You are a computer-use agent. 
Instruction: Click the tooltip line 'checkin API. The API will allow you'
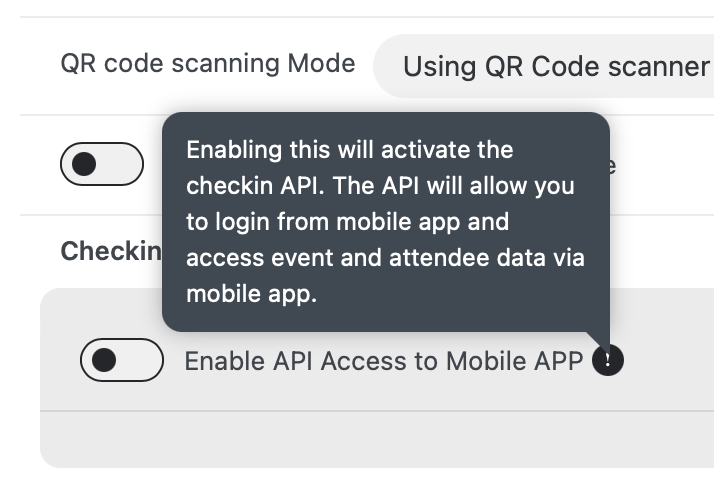pos(387,186)
